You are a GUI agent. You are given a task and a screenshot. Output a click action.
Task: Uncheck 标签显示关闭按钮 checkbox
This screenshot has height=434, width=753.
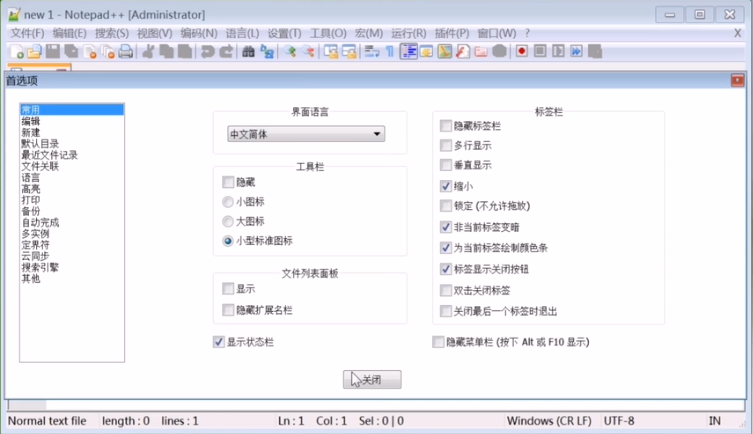(446, 269)
